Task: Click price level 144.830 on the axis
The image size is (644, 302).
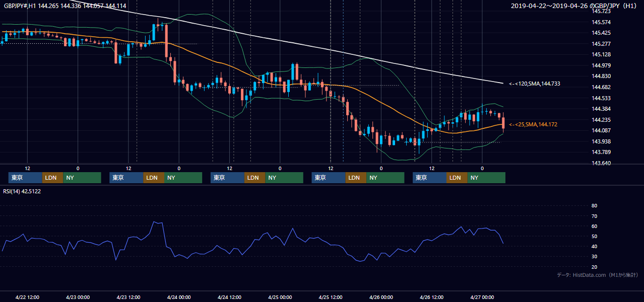Action: pos(602,76)
